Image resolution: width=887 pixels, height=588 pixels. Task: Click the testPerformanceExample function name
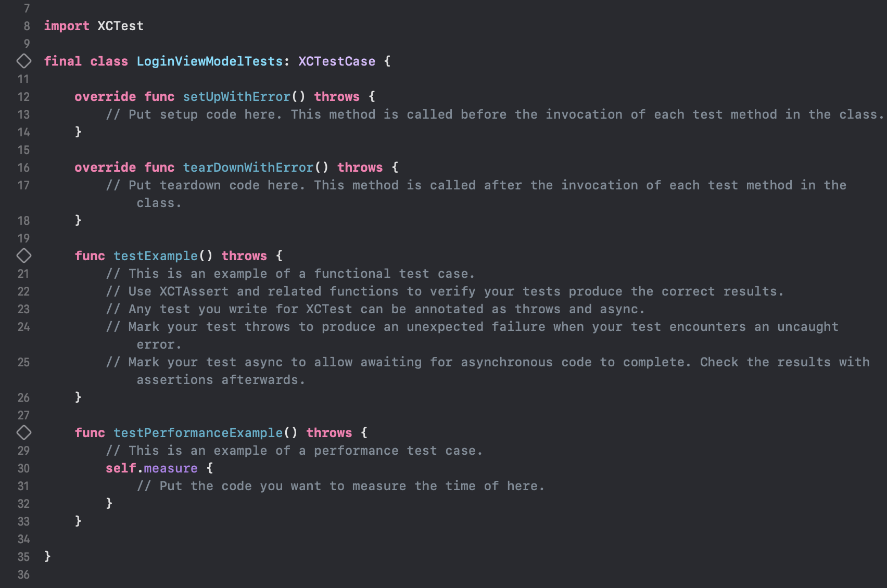198,433
